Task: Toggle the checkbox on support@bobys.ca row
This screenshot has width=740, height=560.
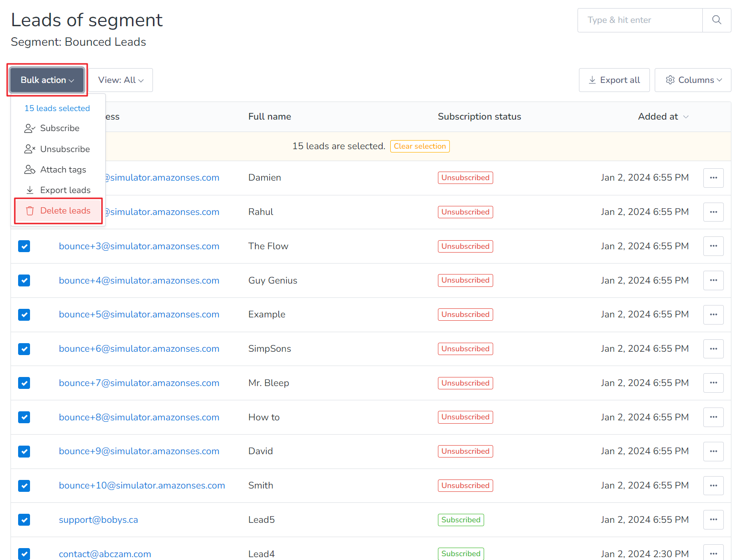Action: pyautogui.click(x=24, y=519)
